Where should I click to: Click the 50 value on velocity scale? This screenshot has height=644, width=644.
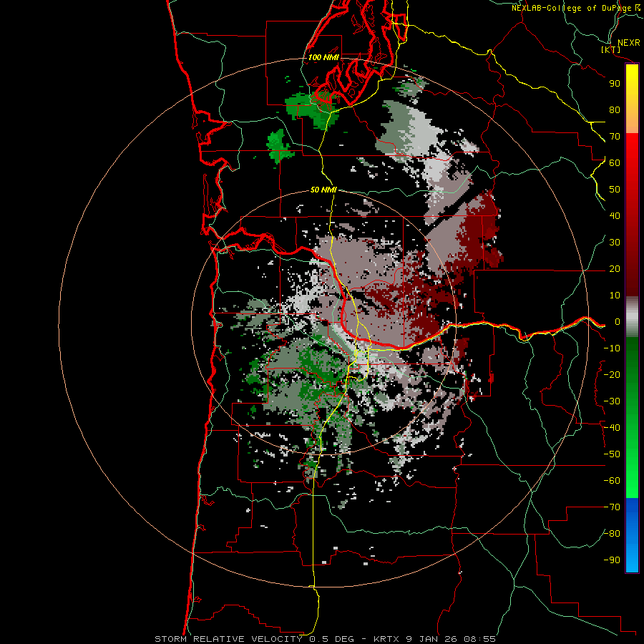pos(615,190)
